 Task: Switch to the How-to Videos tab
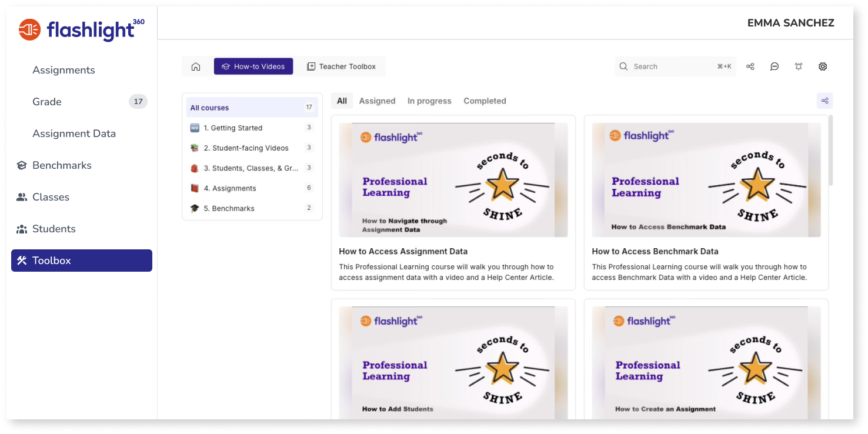253,66
